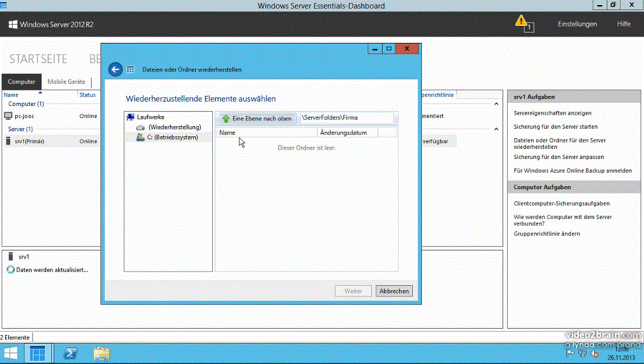Click the C: Betriebssystem drive icon
Viewport: 644px width, 364px height.
(140, 137)
